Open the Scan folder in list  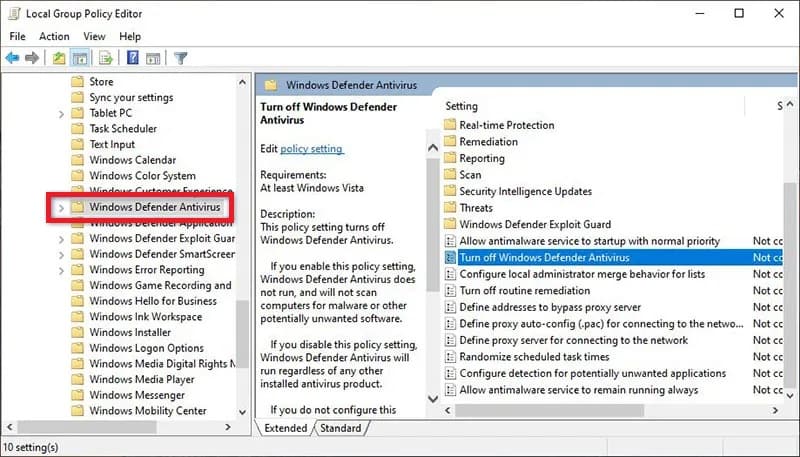tap(470, 174)
